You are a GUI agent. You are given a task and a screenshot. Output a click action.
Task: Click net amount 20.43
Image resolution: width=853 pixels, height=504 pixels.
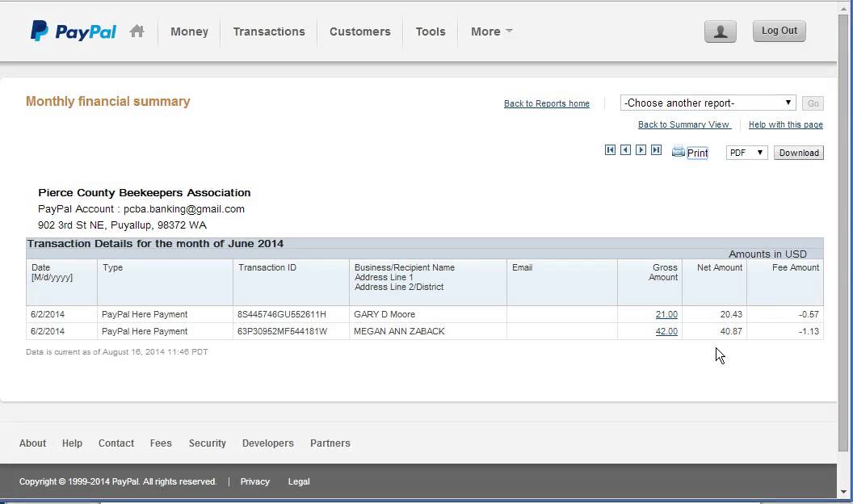[731, 314]
